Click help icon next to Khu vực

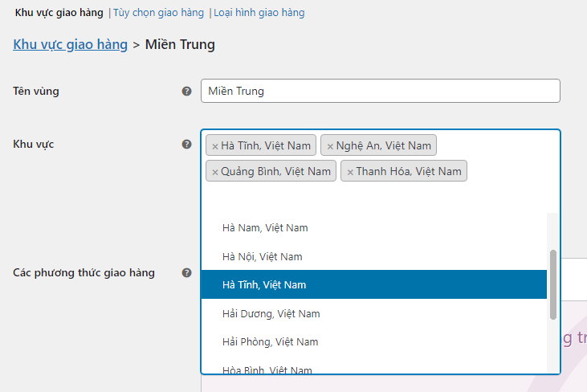(x=186, y=145)
